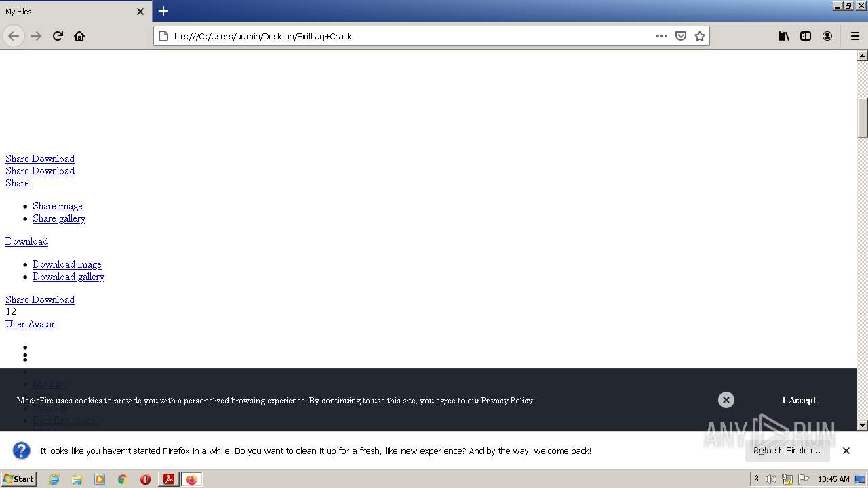The height and width of the screenshot is (488, 868).
Task: Open Opera browser taskbar icon
Action: [145, 479]
